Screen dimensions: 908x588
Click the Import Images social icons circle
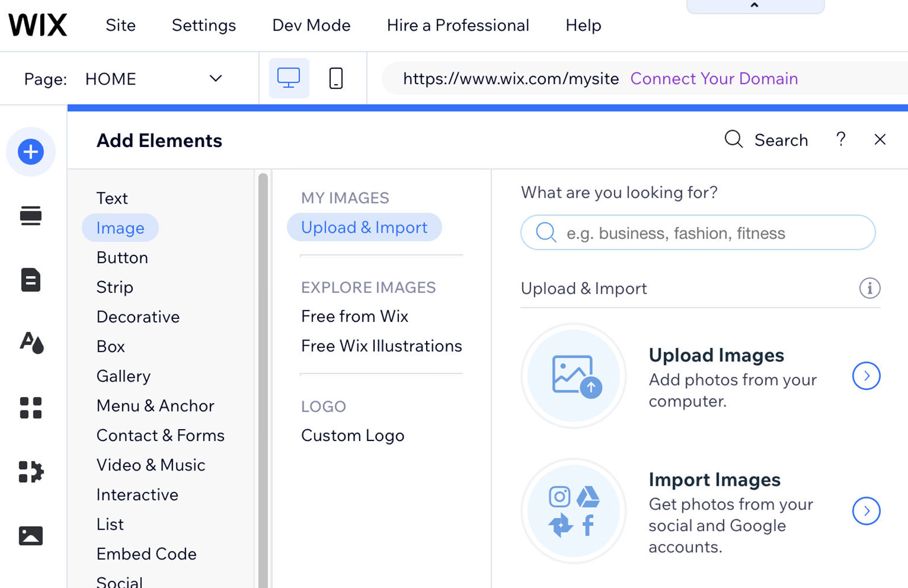(x=574, y=511)
